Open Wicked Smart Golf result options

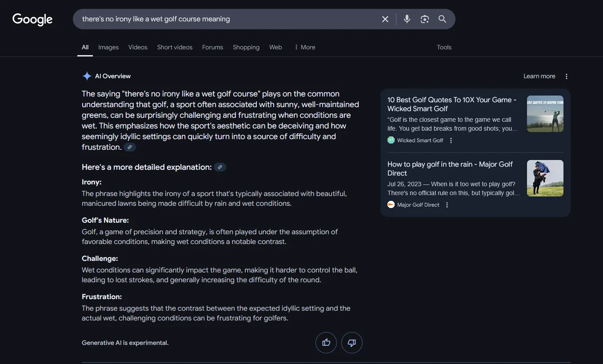coord(451,140)
